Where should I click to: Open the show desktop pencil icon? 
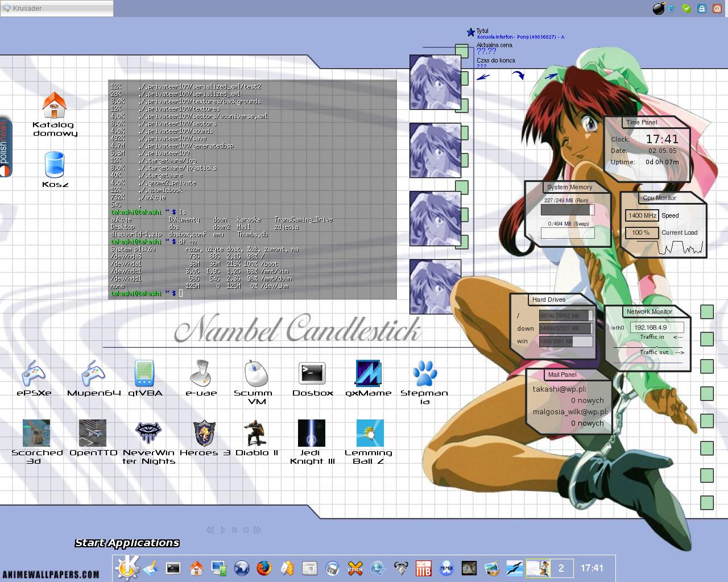point(151,568)
